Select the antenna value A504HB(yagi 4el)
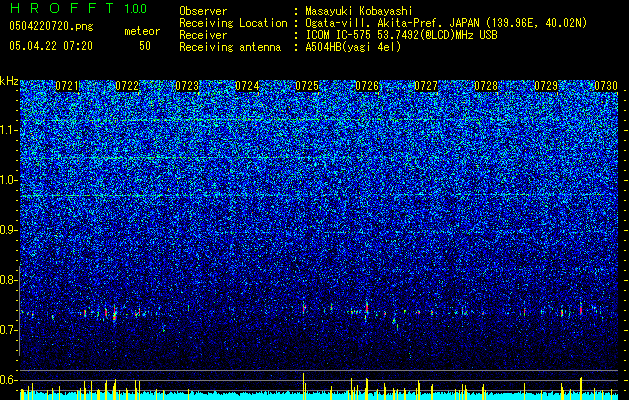 353,47
